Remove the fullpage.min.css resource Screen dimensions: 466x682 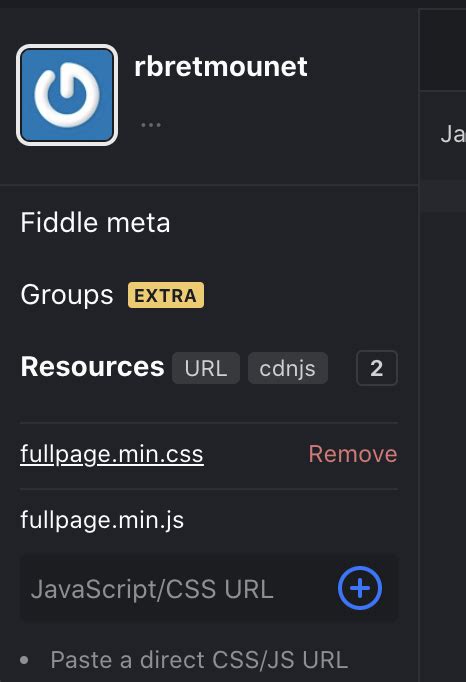pyautogui.click(x=353, y=454)
